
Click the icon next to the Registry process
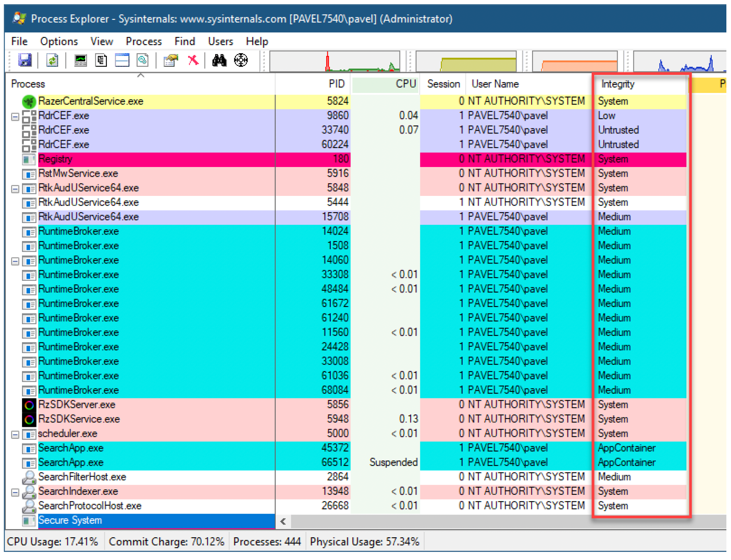click(x=29, y=159)
